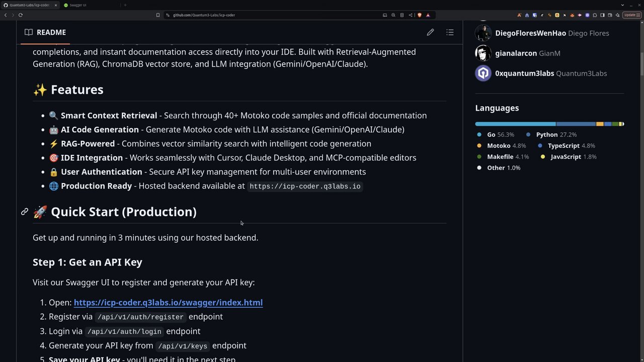Viewport: 644px width, 362px height.
Task: Click the Go segment in languages bar
Action: pyautogui.click(x=515, y=124)
